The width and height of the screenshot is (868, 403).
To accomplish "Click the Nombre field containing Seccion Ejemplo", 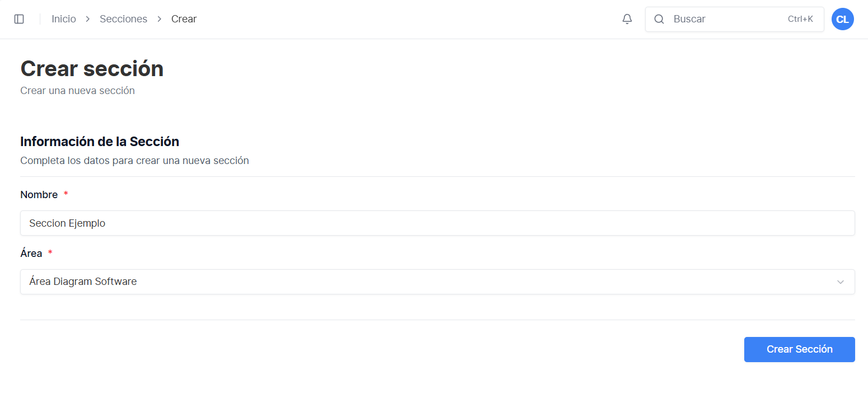I will point(437,223).
